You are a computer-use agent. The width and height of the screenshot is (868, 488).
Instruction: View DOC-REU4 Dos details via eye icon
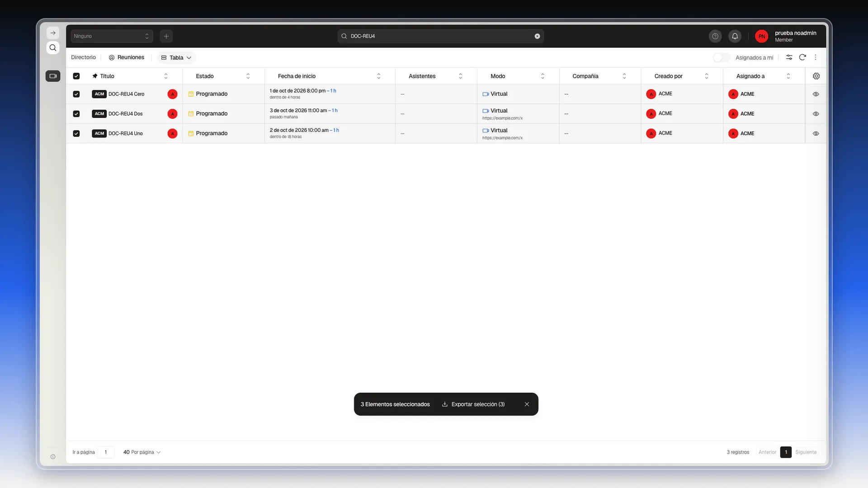(x=816, y=114)
